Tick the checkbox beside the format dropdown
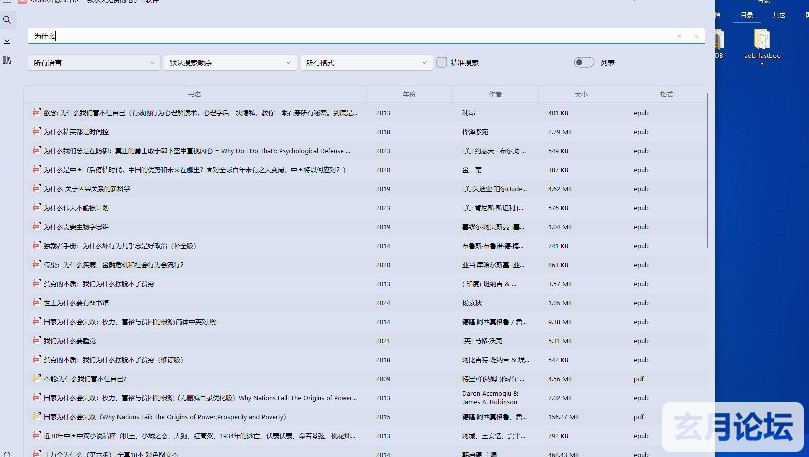The image size is (809, 457). tap(441, 62)
